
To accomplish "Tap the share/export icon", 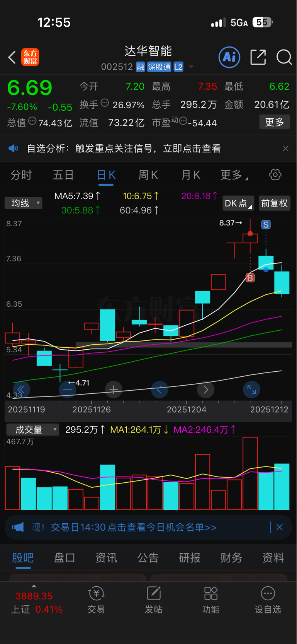I will 258,57.
